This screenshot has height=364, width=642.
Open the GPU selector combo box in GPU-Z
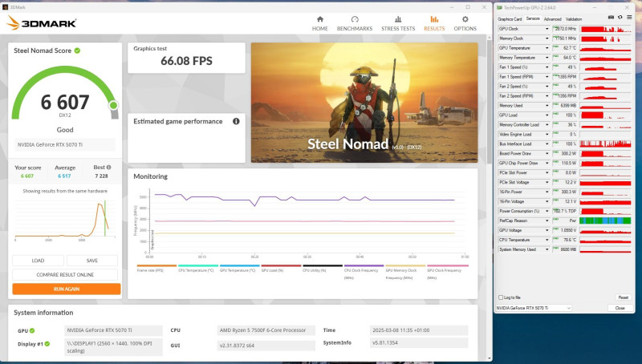(534, 308)
